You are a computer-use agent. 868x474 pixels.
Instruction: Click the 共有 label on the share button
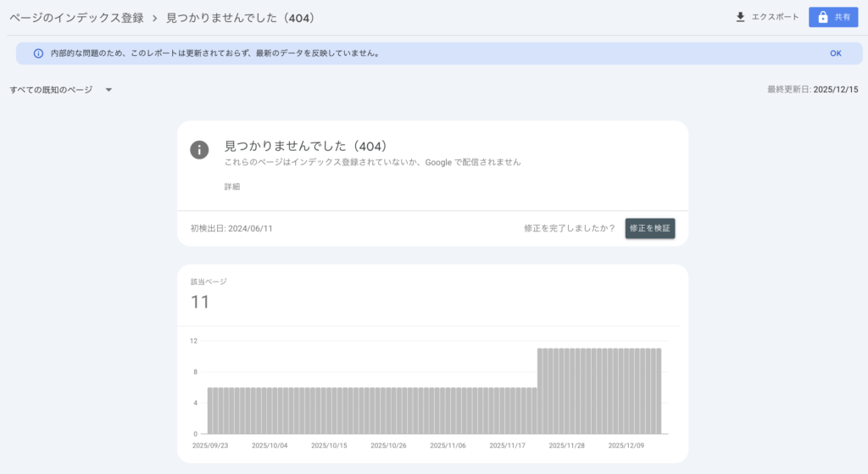[842, 17]
